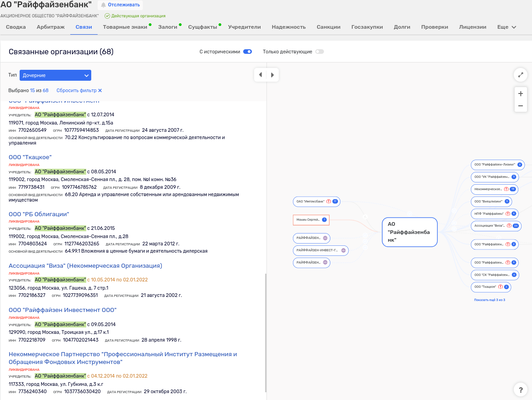532x400 pixels.
Task: Open the Тип dropdown showing Дочерние
Action: (55, 75)
